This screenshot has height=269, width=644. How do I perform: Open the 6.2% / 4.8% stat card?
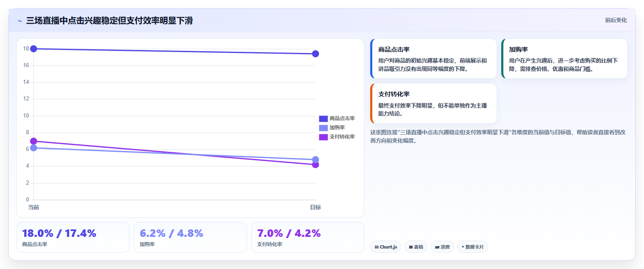pyautogui.click(x=190, y=237)
